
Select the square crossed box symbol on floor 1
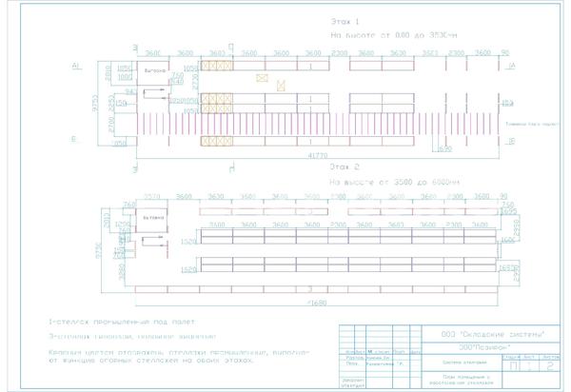coord(280,87)
